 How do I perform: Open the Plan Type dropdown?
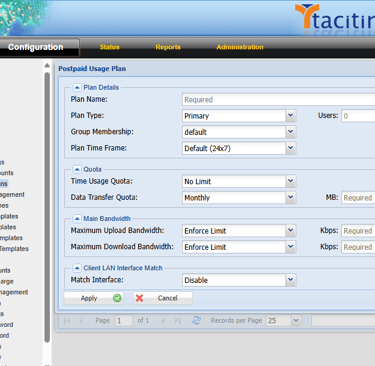point(291,116)
